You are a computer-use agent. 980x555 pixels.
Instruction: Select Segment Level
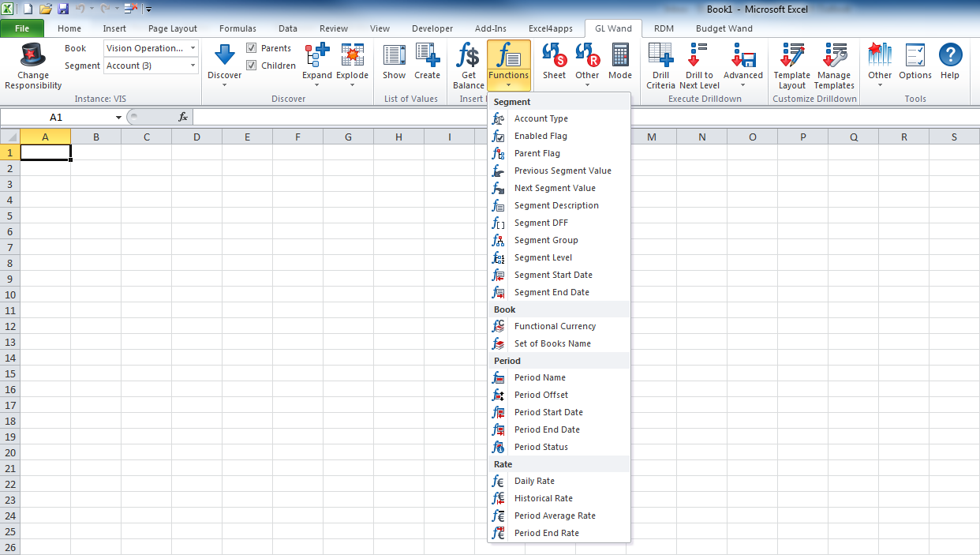pos(559,257)
